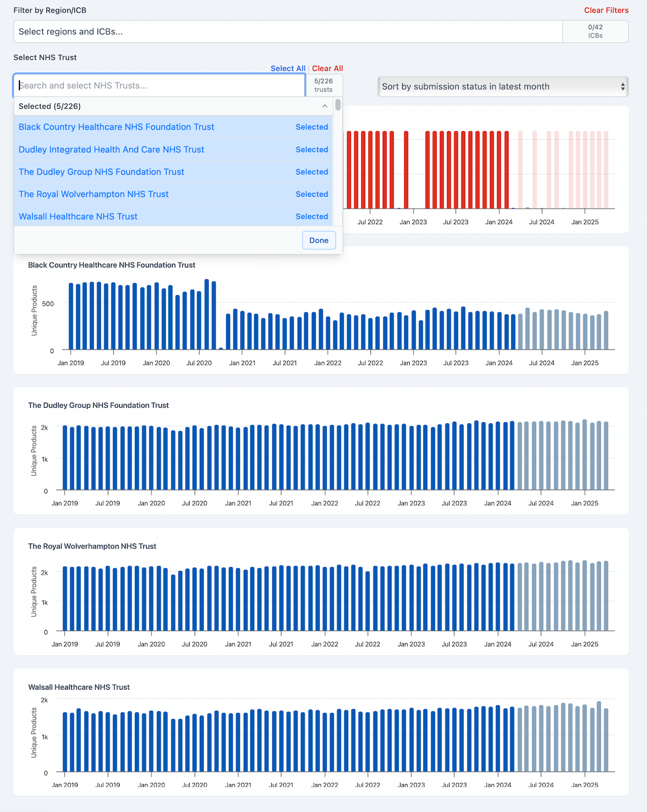The height and width of the screenshot is (812, 647).
Task: Unselect Walsall Healthcare NHS Trust option
Action: [x=173, y=216]
